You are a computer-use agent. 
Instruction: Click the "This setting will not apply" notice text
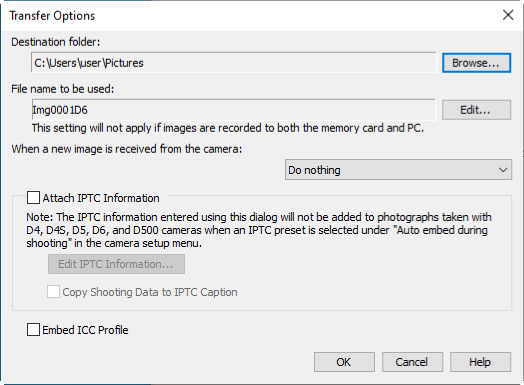pyautogui.click(x=228, y=128)
